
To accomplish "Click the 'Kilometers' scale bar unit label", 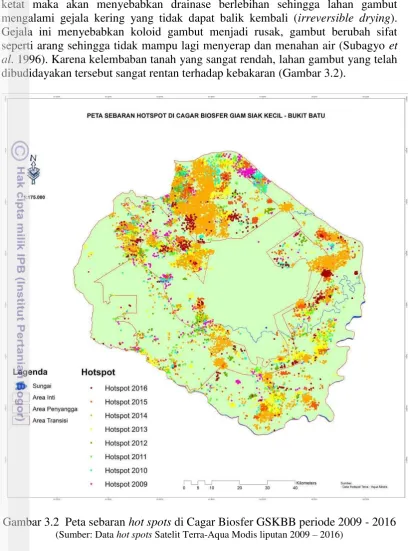I will tap(306, 483).
